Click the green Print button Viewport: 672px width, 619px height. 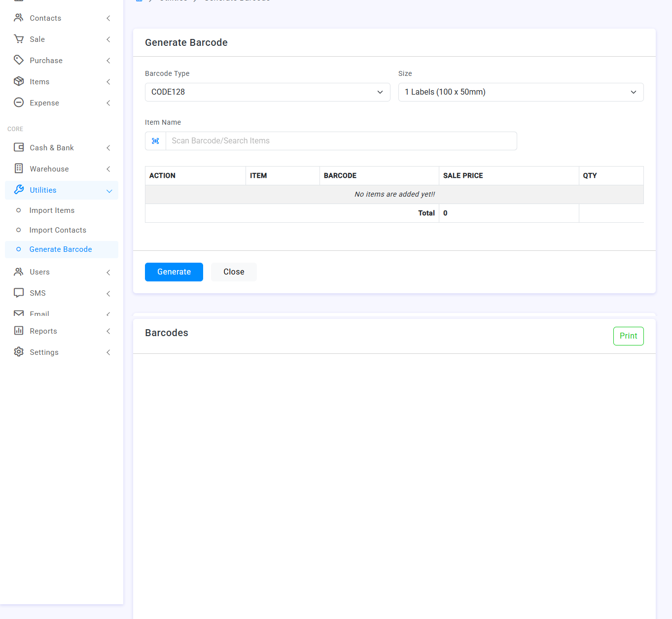coord(628,336)
